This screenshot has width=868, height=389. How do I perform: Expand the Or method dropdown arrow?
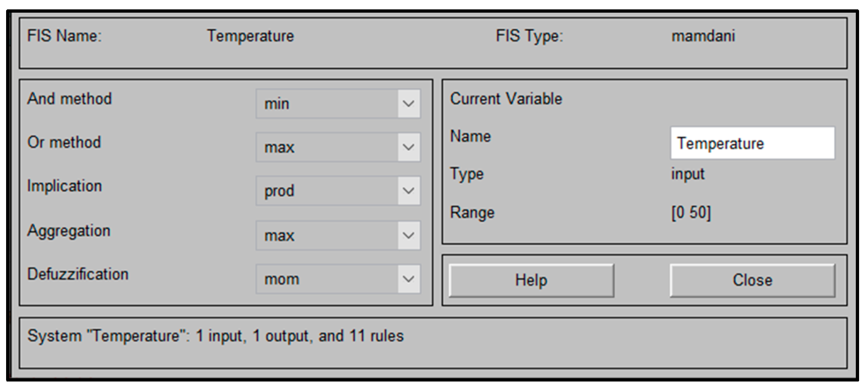(408, 147)
